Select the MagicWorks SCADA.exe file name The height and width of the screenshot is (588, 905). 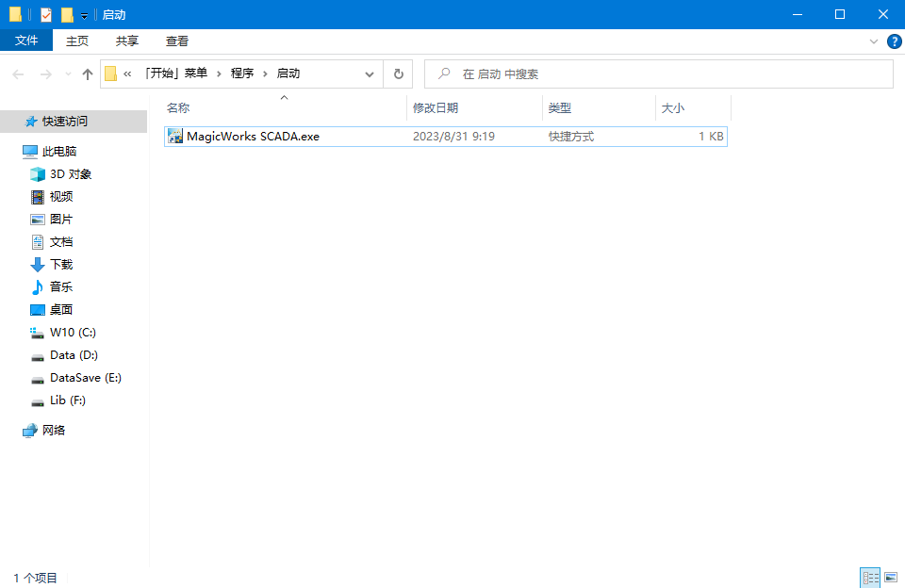click(253, 137)
